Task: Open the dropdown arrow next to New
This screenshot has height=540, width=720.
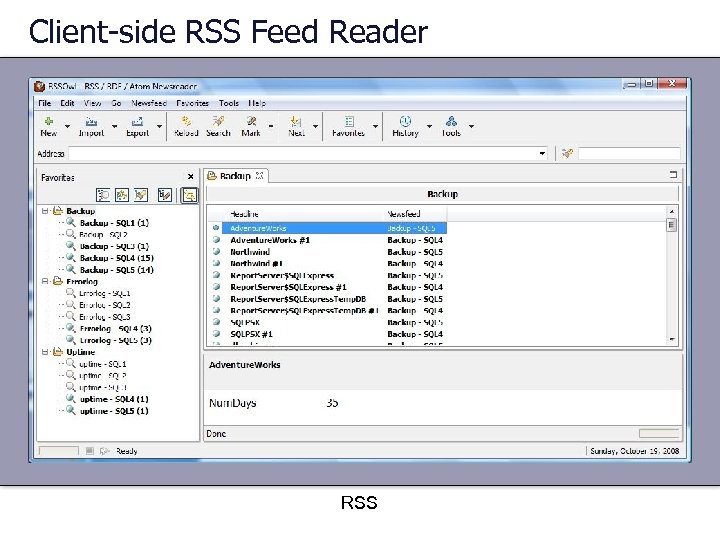Action: point(68,126)
